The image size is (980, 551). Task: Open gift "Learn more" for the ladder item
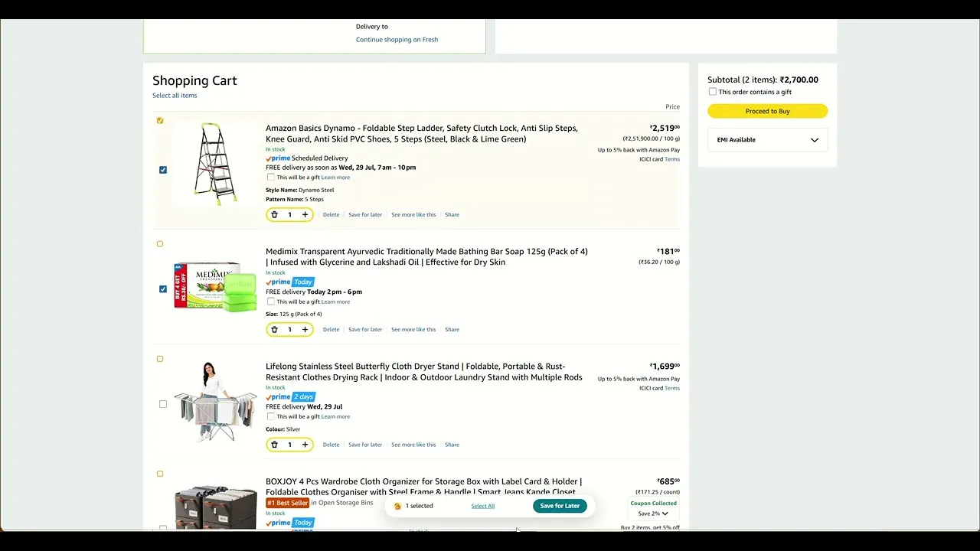(335, 178)
